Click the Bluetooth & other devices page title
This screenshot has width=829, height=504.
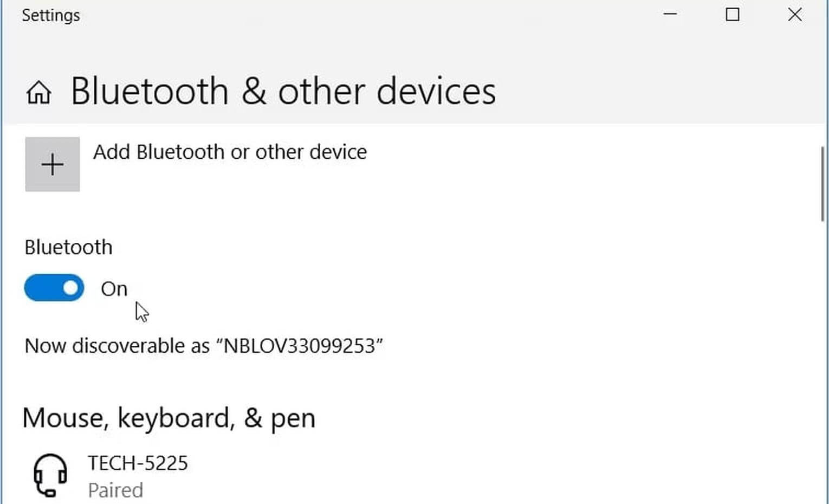[282, 91]
